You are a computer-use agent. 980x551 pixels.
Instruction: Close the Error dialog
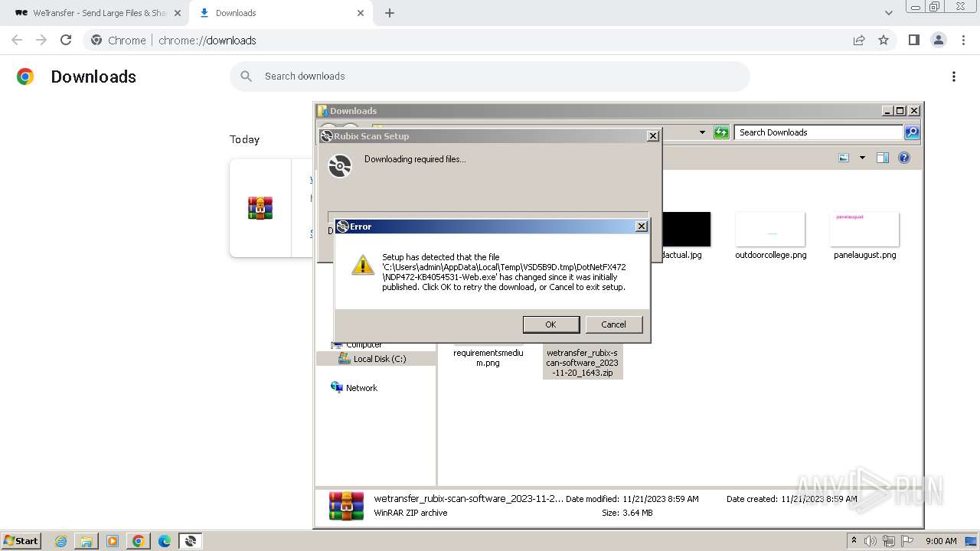click(642, 227)
